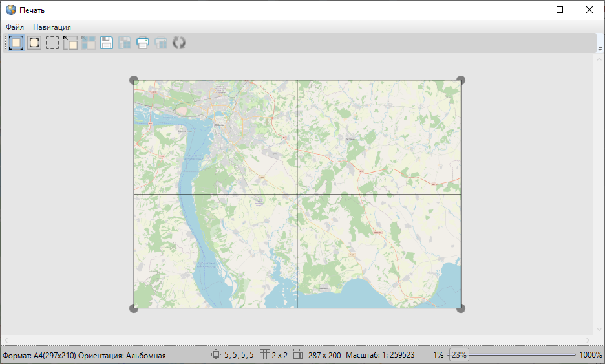This screenshot has height=364, width=605.
Task: Click the grayed save-tiles floppy icon
Action: tap(125, 43)
